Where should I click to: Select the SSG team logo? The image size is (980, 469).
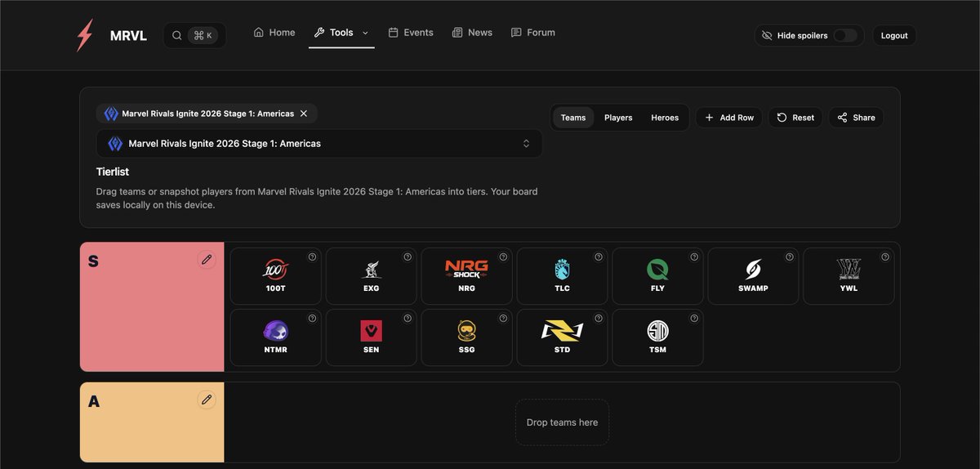tap(466, 331)
